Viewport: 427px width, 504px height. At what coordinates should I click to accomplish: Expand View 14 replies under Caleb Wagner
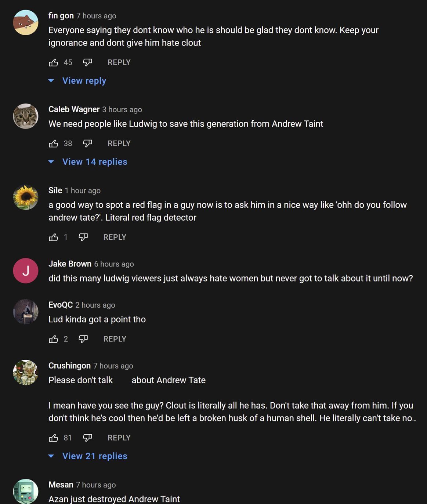pyautogui.click(x=94, y=162)
